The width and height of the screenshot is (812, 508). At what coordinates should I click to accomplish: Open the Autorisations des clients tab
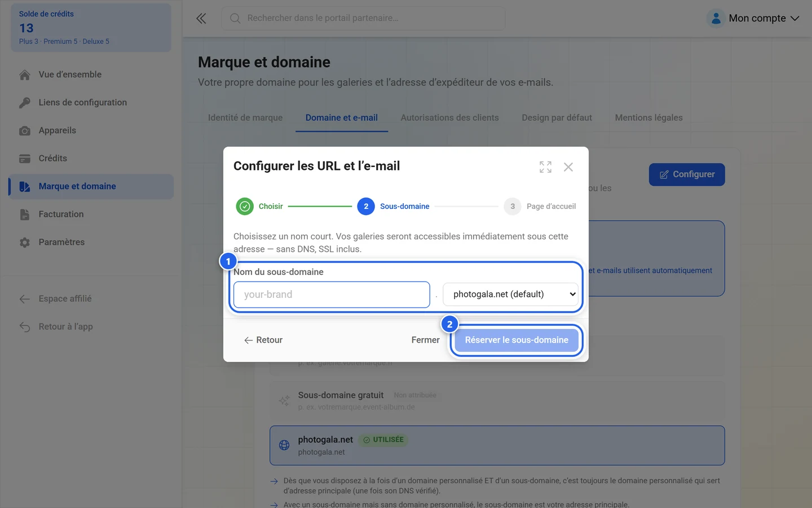[x=450, y=118]
